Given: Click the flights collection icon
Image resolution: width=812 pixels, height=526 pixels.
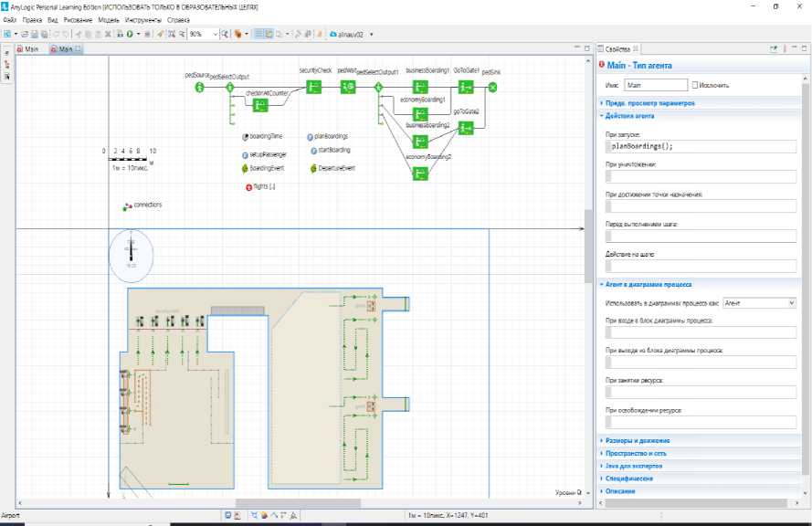Looking at the screenshot, I should click(248, 187).
